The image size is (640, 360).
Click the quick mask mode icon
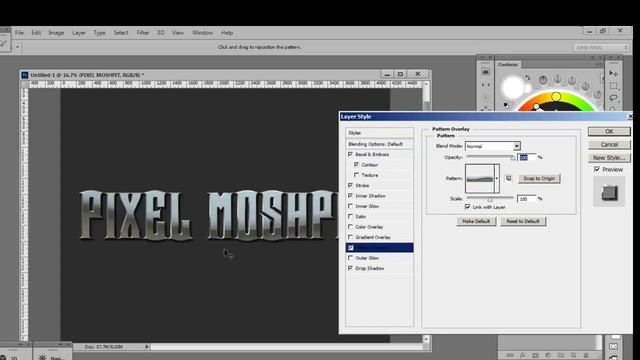click(613, 347)
